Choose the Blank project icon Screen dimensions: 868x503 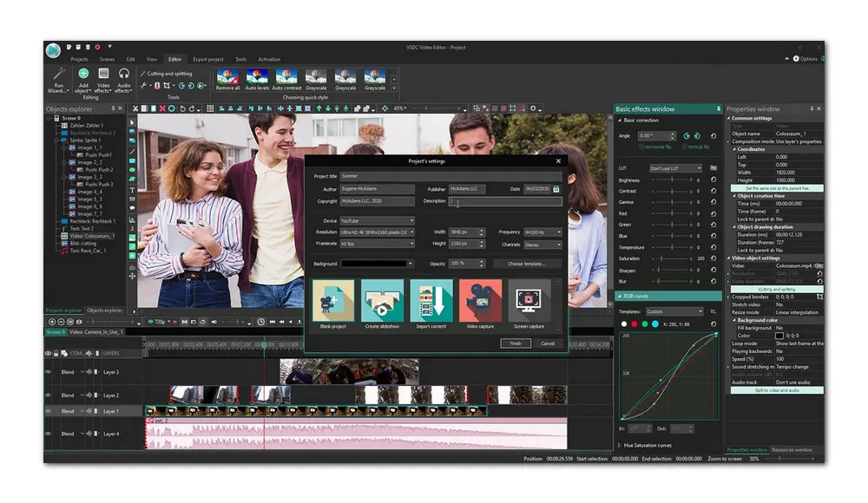[x=333, y=300]
